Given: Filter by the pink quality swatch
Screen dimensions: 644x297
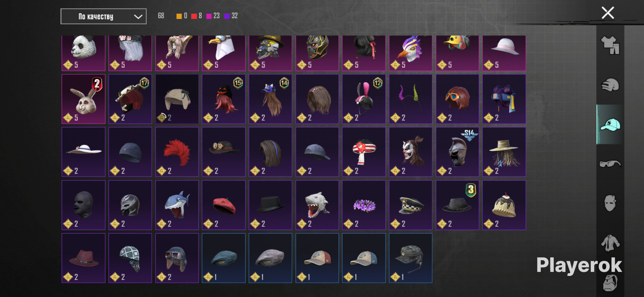Looking at the screenshot, I should click(x=209, y=16).
